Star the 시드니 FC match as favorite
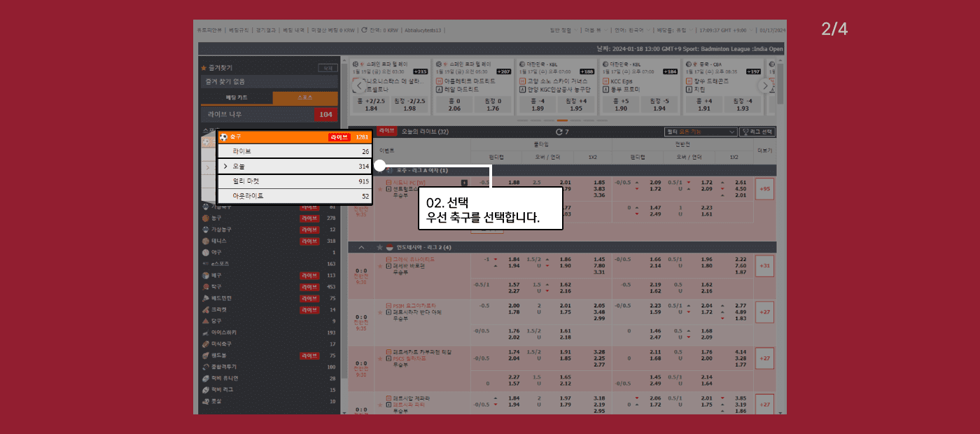The width and height of the screenshot is (980, 434). [x=380, y=189]
